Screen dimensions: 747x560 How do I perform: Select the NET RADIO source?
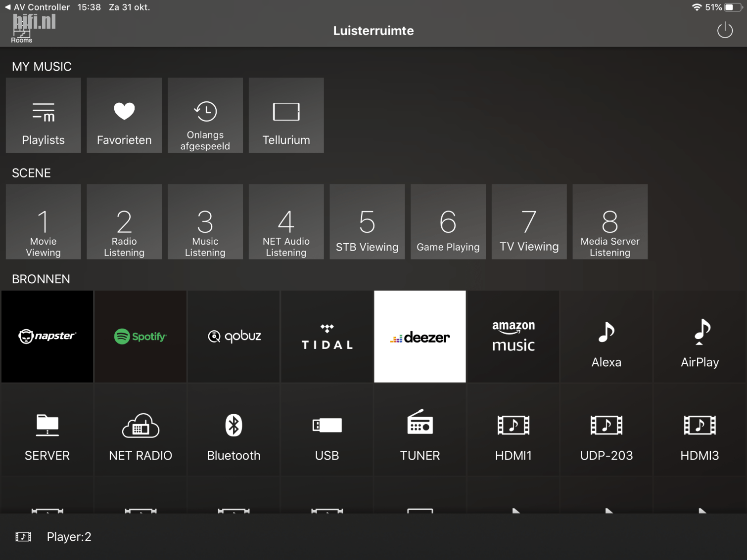(x=140, y=430)
